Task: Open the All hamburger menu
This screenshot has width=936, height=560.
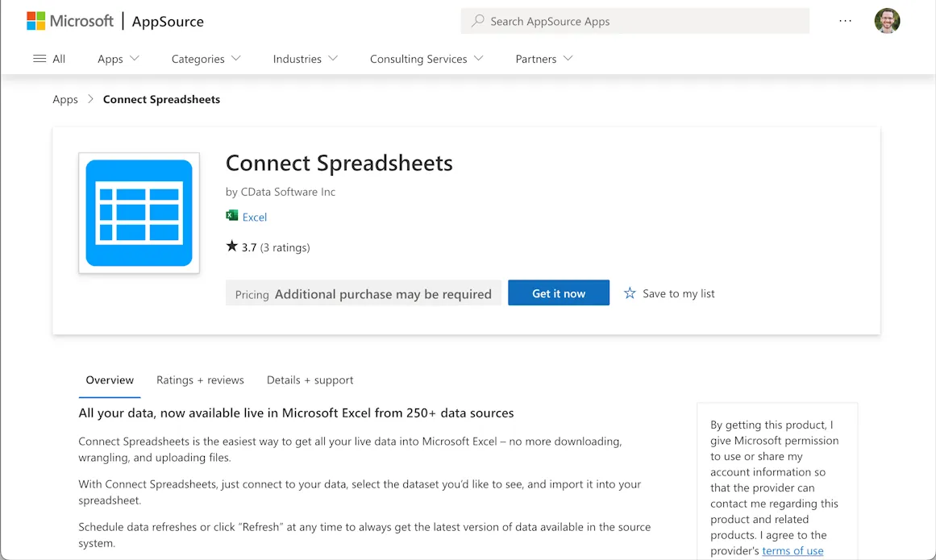Action: pyautogui.click(x=49, y=58)
